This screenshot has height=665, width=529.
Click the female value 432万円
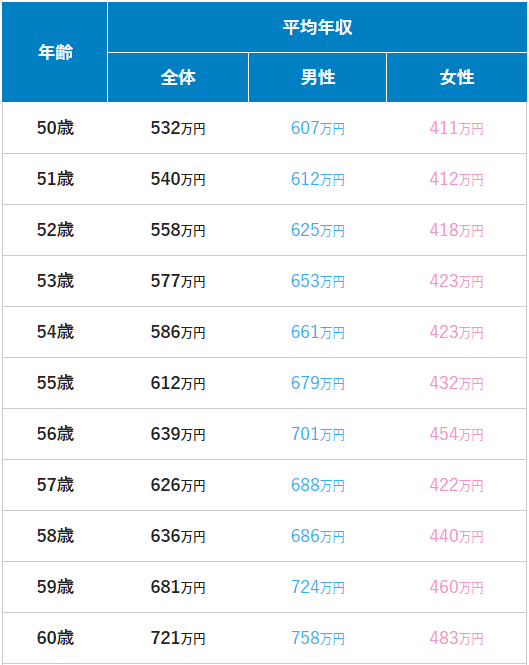(456, 383)
